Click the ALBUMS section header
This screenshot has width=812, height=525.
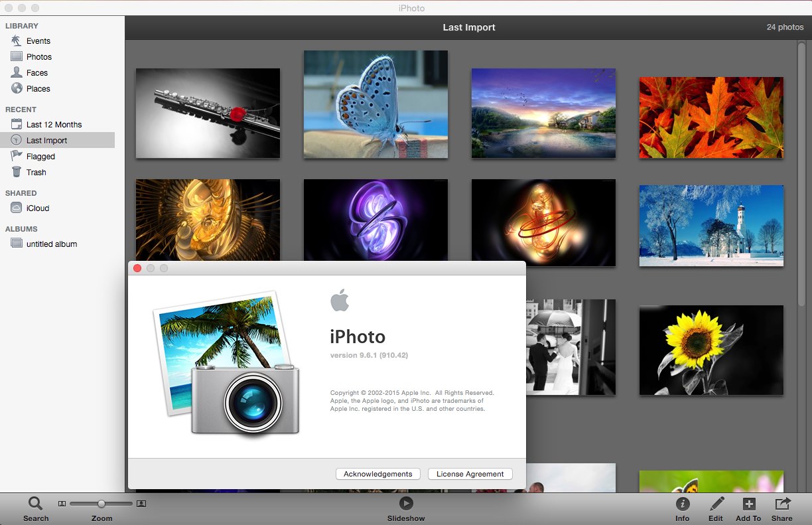tap(22, 229)
